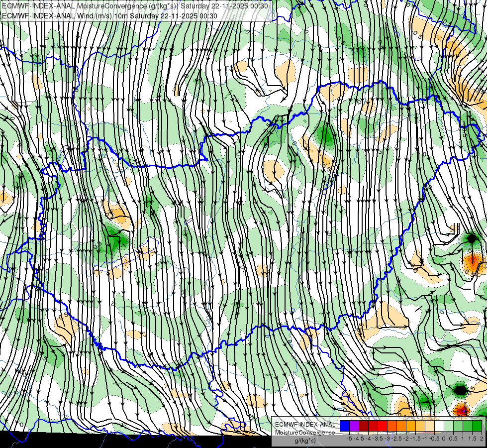The height and width of the screenshot is (448, 487).
Task: Select the -4.5 legend scale value
Action: [359, 439]
